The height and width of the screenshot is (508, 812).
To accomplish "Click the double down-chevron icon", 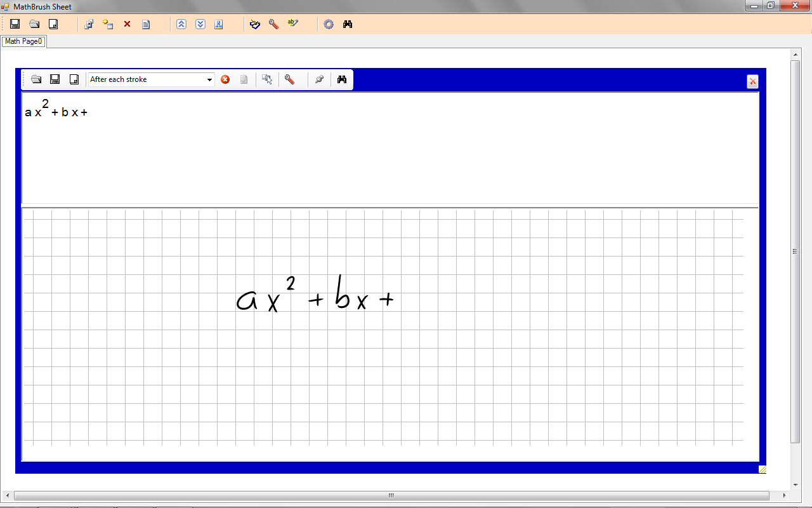I will click(200, 24).
